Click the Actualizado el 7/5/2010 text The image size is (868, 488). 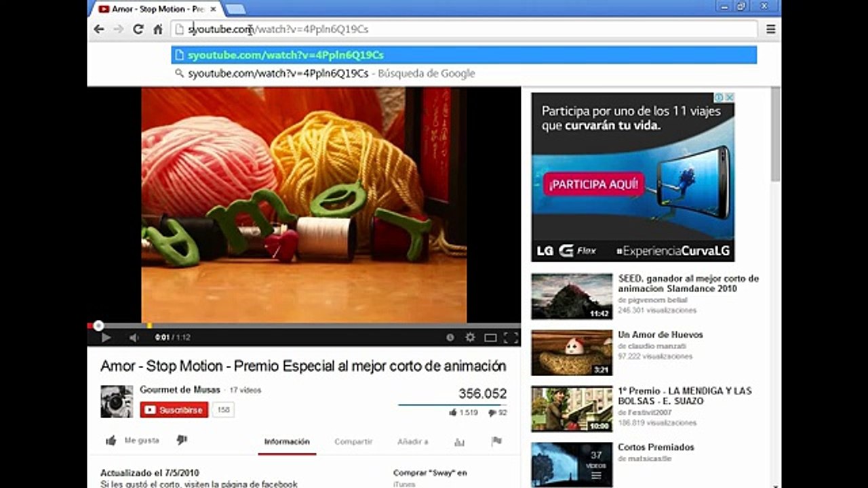coord(150,473)
